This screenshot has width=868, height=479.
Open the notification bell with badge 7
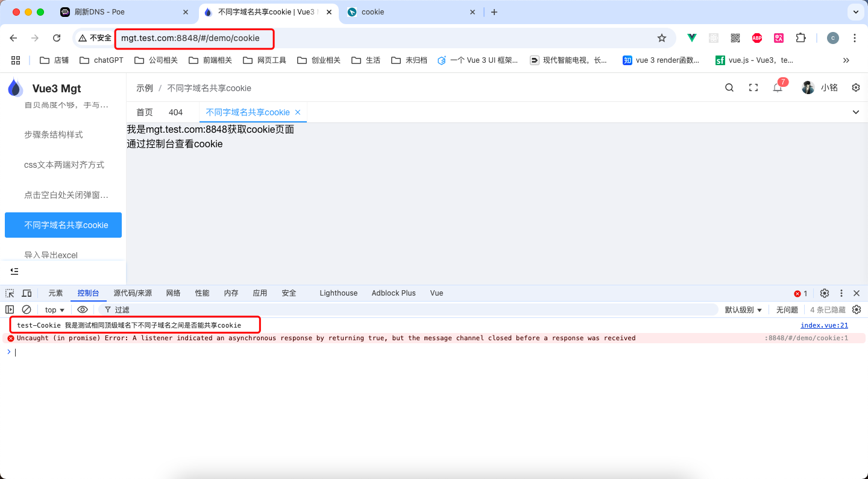point(778,87)
